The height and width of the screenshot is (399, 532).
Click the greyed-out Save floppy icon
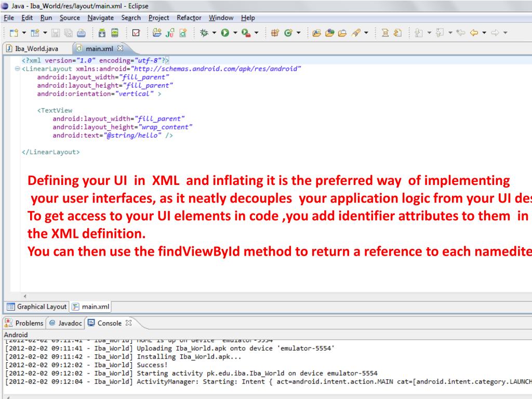click(x=56, y=33)
